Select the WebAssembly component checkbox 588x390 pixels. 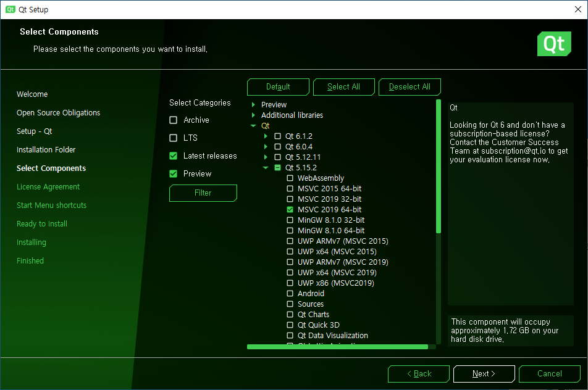290,178
